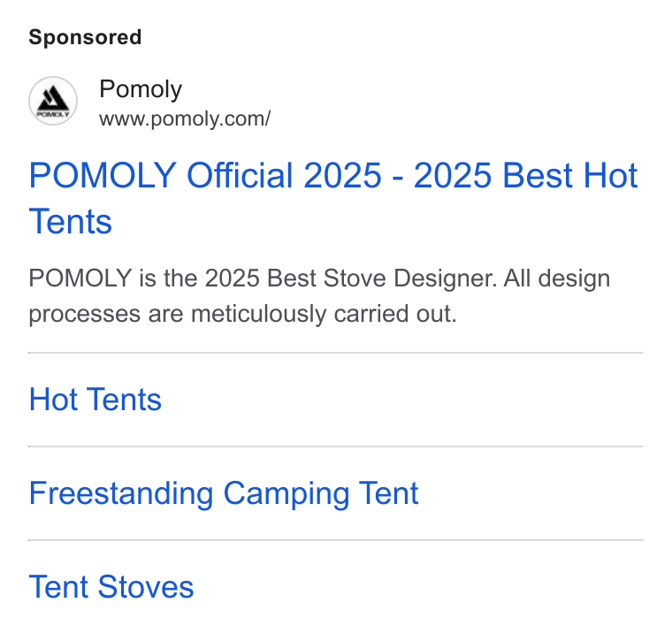Open the POMOLY Official 2025 headline link
The height and width of the screenshot is (633, 672).
333,198
